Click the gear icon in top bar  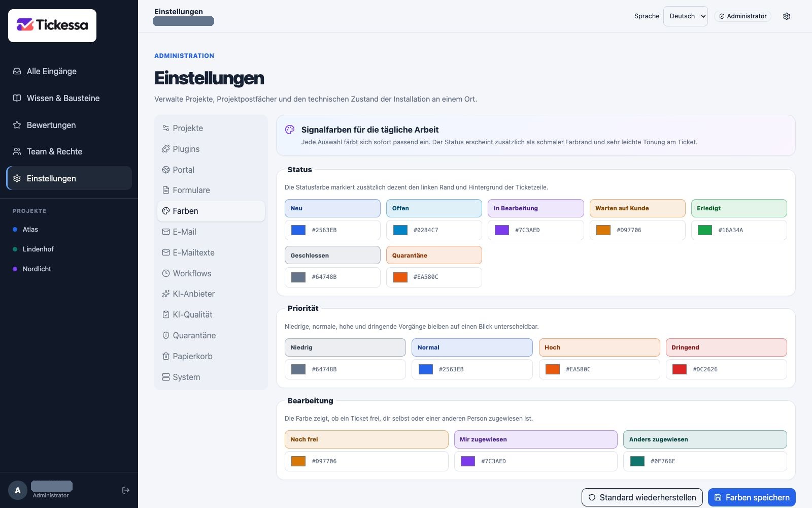(x=787, y=16)
